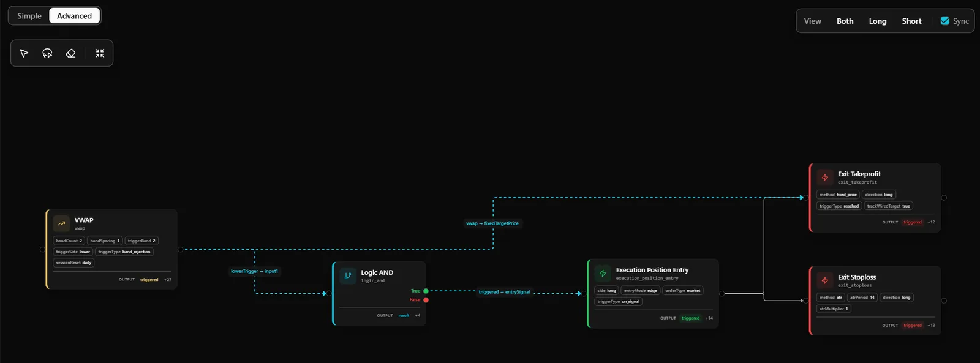Click the triggerBand 2 parameter chip

click(141, 241)
